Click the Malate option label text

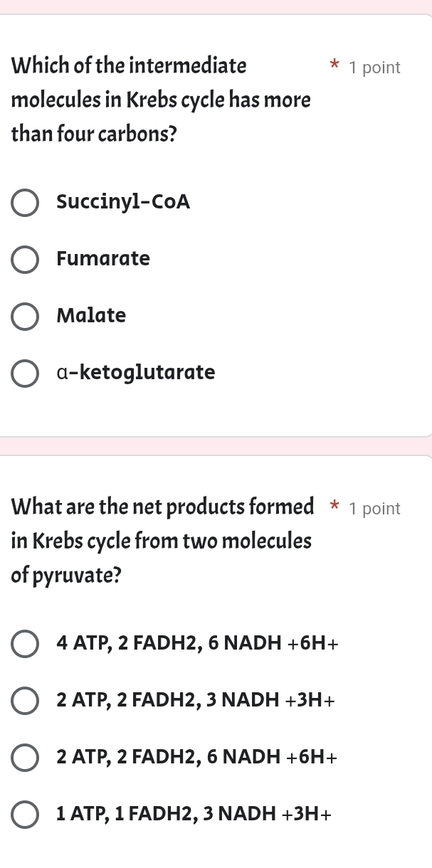pyautogui.click(x=91, y=316)
